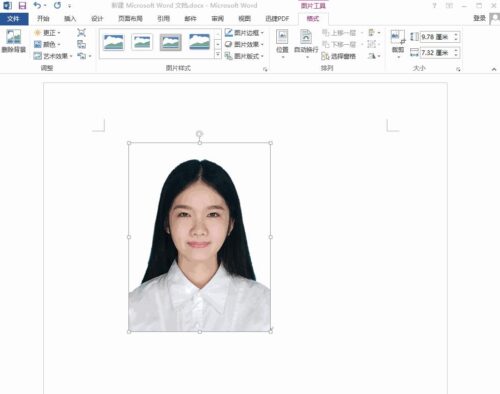Open Ribbon Display Options icon
The height and width of the screenshot is (394, 500).
click(449, 6)
